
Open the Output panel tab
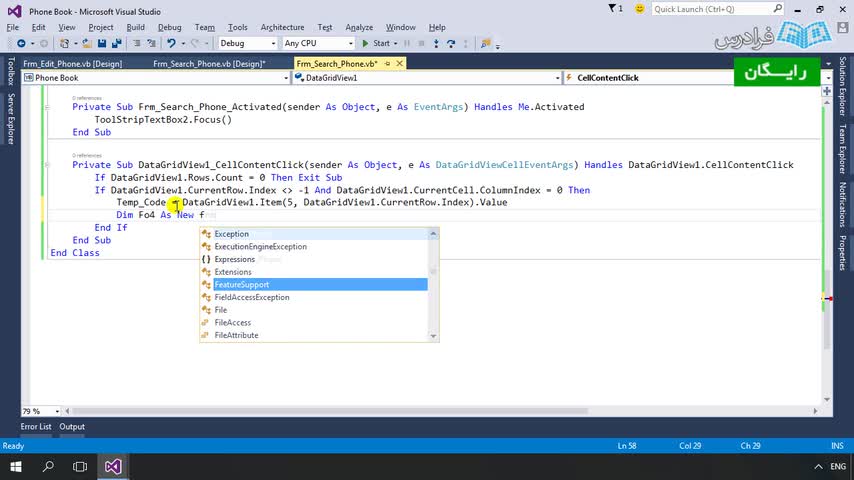(72, 427)
